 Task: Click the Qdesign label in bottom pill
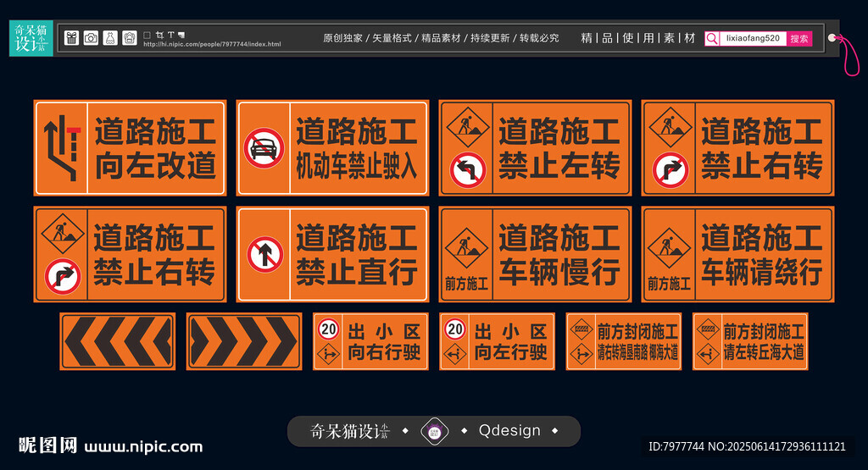point(509,430)
